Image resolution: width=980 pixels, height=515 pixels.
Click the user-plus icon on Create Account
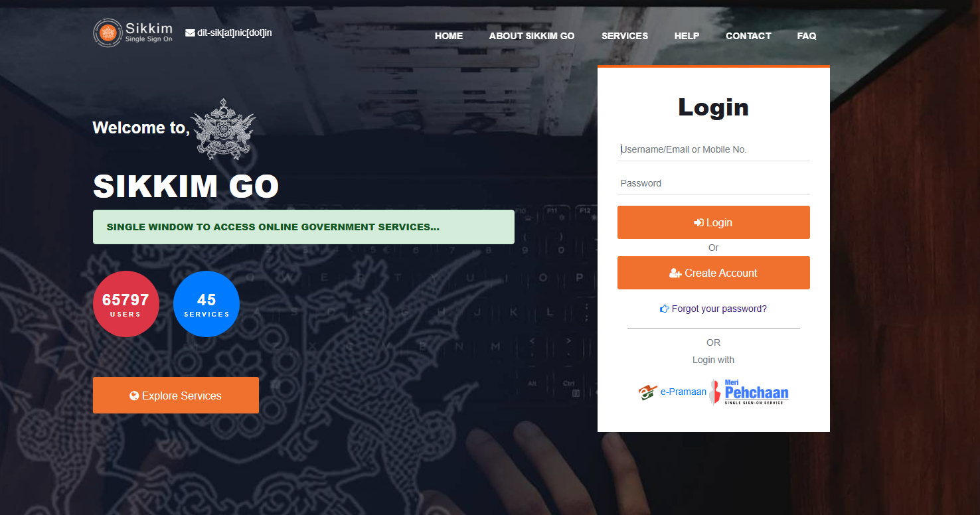pos(676,273)
